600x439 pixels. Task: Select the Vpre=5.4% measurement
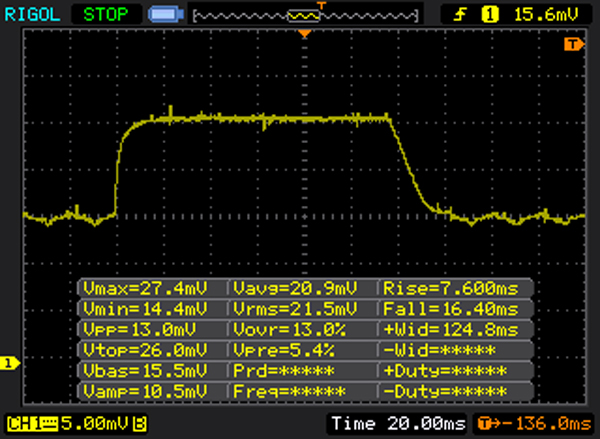pos(284,350)
